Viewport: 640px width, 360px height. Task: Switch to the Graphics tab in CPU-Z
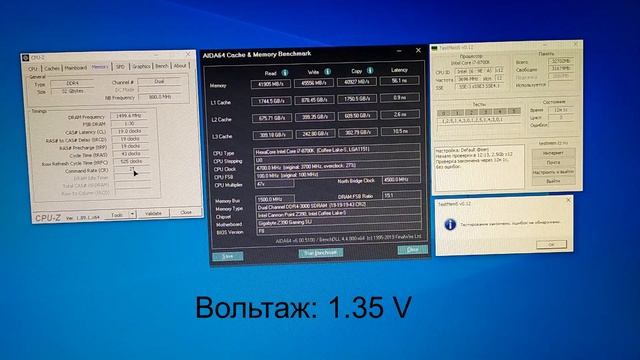pos(141,66)
